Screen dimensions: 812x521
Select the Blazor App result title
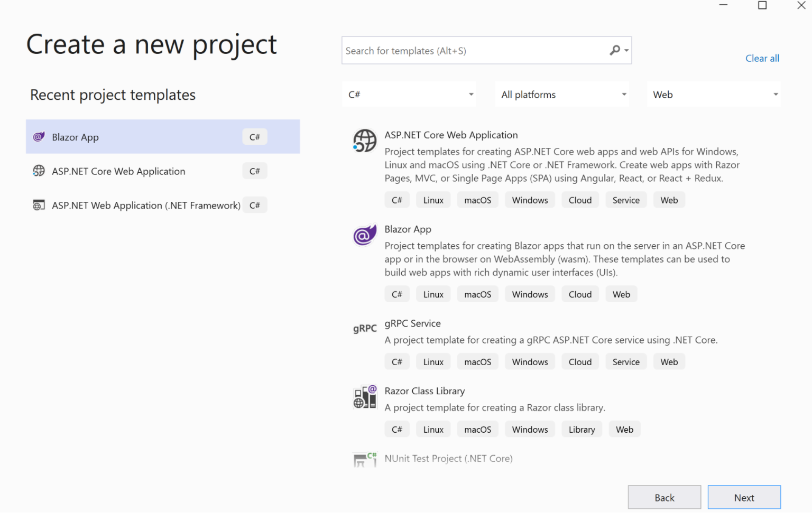click(x=408, y=229)
